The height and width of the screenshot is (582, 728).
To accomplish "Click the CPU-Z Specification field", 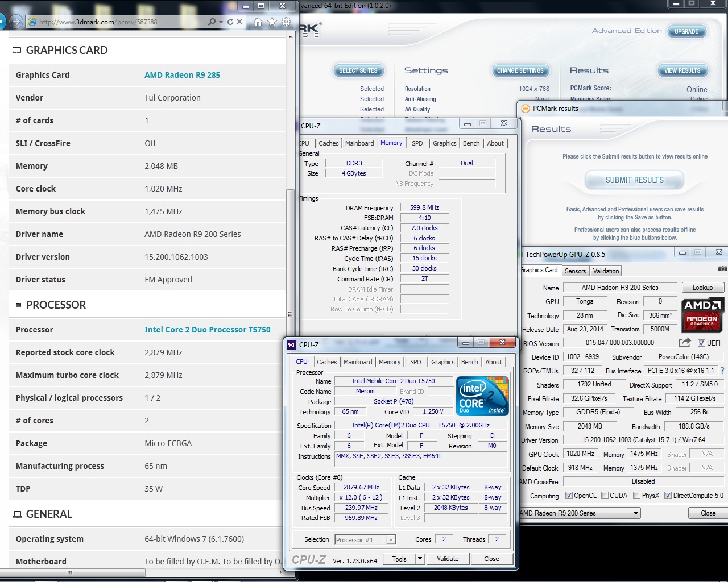I will pyautogui.click(x=421, y=425).
